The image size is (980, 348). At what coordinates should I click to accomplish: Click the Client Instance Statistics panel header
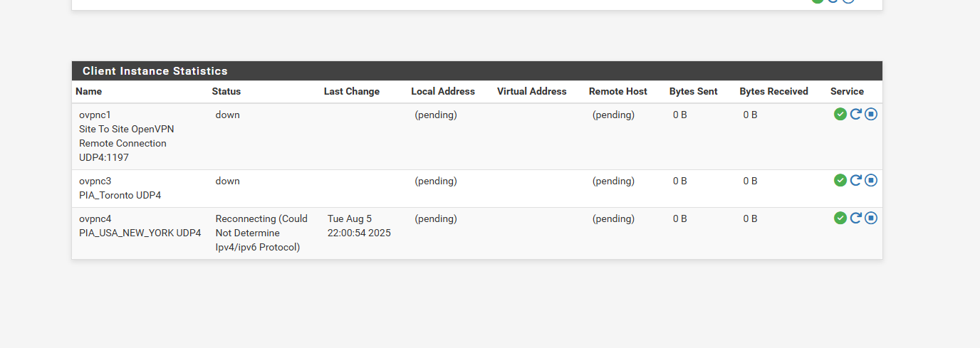(x=477, y=71)
